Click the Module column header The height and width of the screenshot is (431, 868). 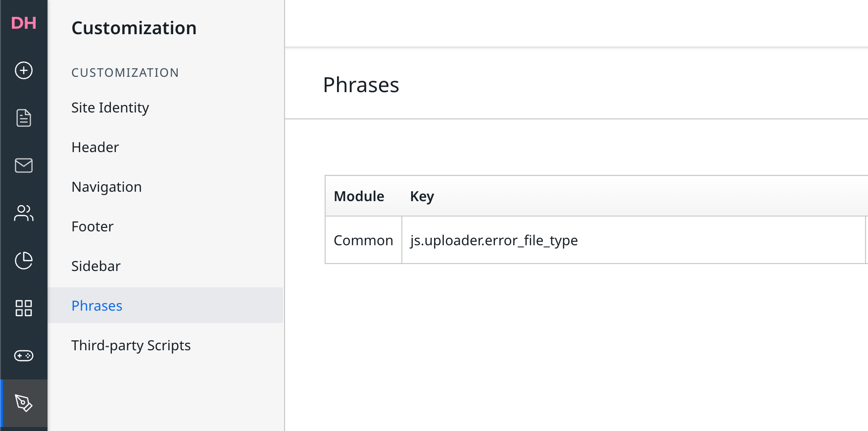[x=359, y=196]
